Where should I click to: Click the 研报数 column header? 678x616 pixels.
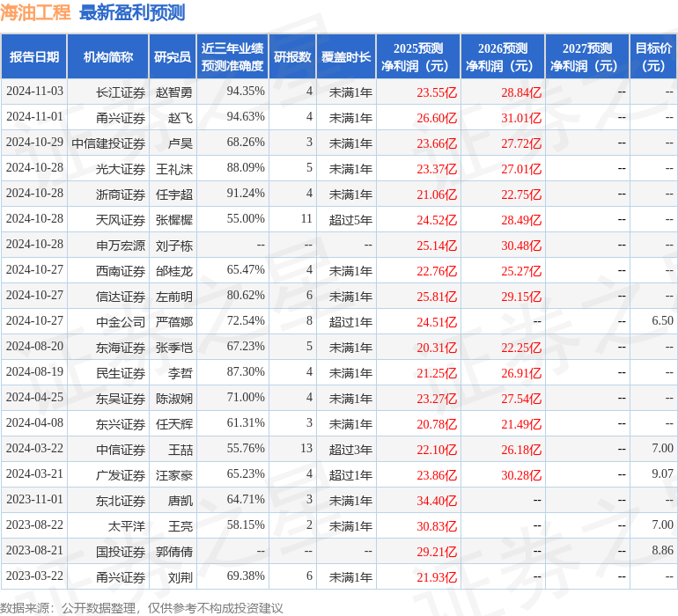click(x=292, y=56)
